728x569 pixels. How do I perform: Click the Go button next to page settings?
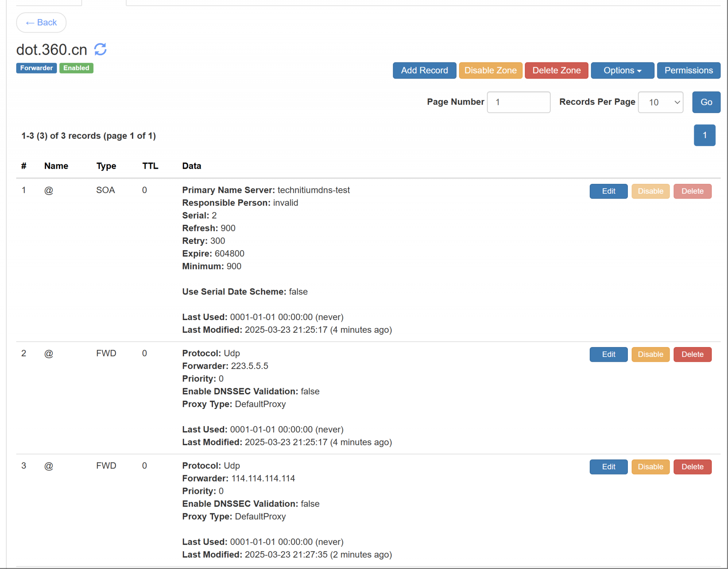click(x=706, y=102)
